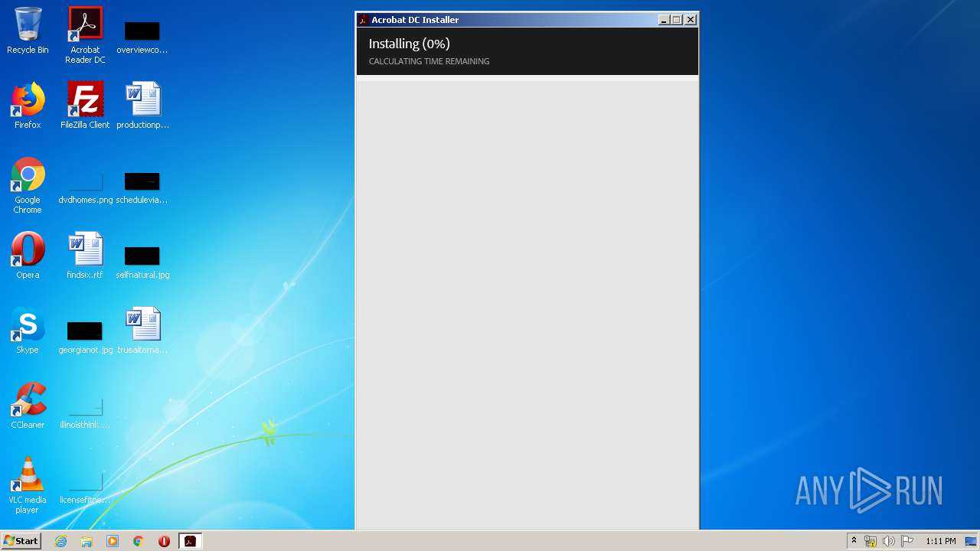Launch Opera from the taskbar
Viewport: 980px width, 551px height.
[x=164, y=541]
